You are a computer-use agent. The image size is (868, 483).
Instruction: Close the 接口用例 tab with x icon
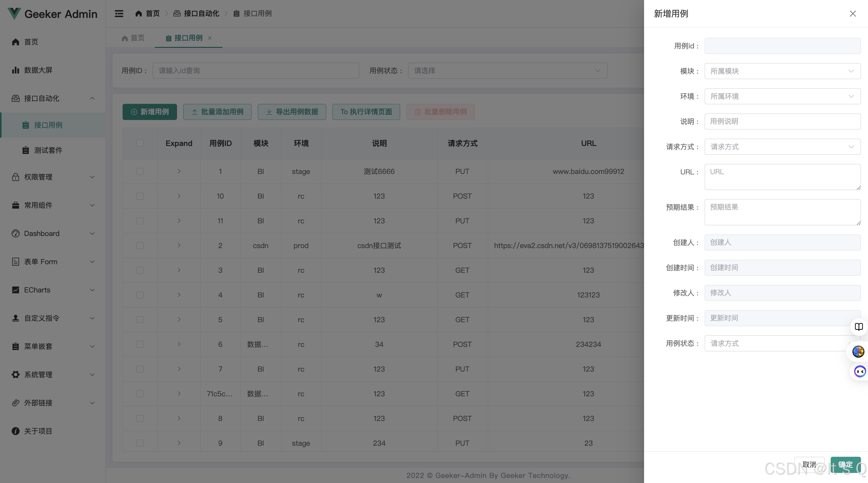click(210, 38)
